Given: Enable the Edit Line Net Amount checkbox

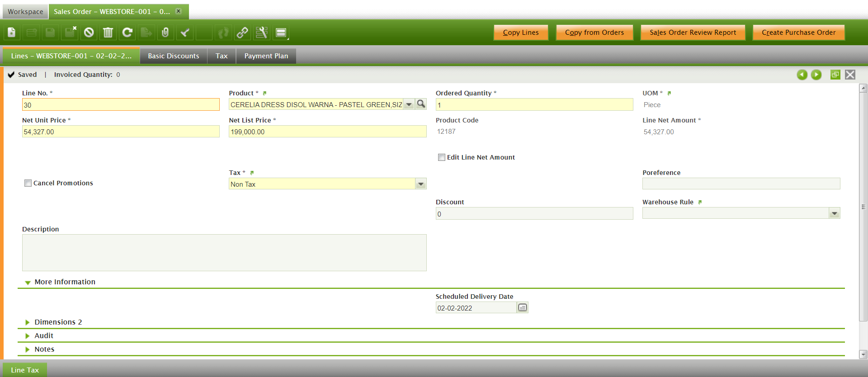Looking at the screenshot, I should point(442,157).
